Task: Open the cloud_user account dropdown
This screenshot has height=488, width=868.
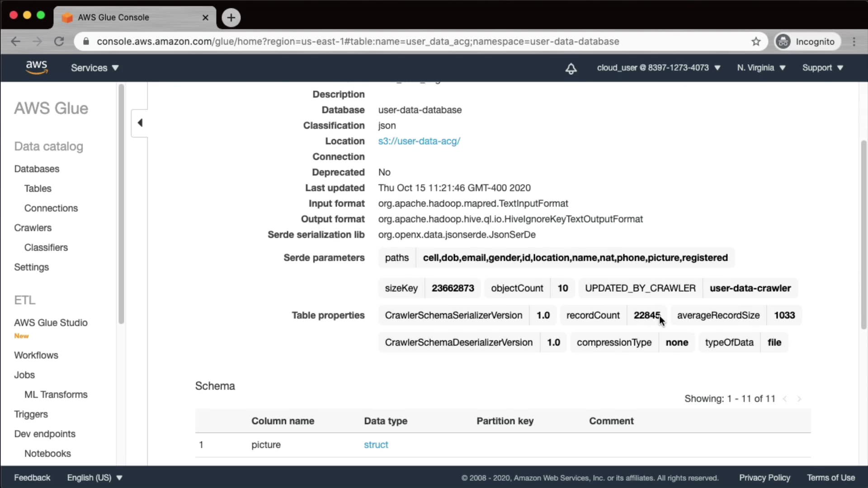Action: click(x=658, y=68)
